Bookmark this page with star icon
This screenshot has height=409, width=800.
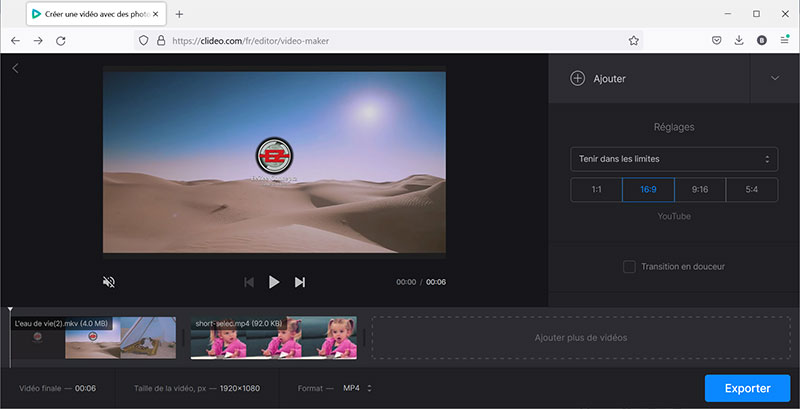click(634, 41)
